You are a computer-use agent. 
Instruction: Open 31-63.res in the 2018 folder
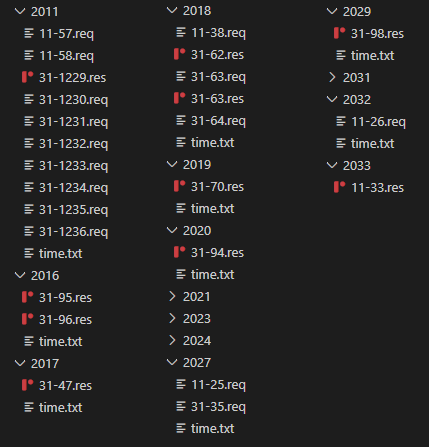[217, 99]
